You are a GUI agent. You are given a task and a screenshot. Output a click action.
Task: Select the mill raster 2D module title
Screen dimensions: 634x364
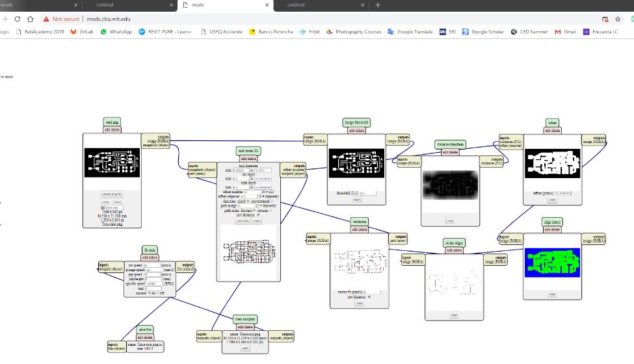[x=248, y=151]
